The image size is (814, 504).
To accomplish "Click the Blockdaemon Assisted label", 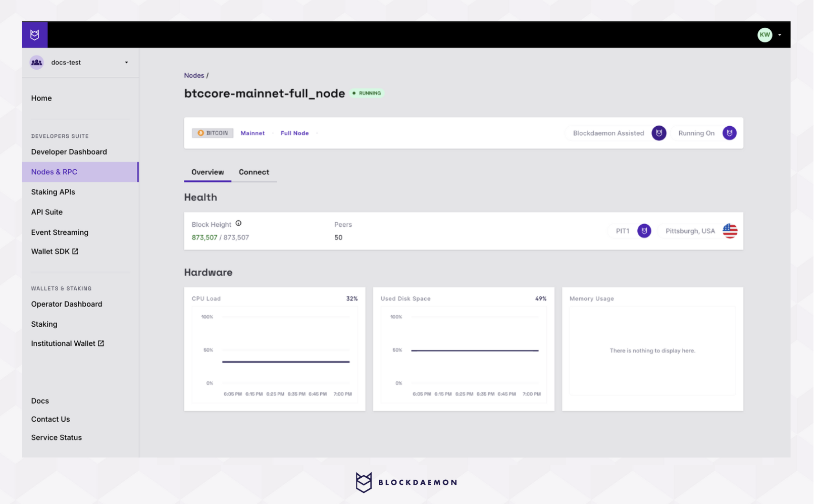I will coord(608,133).
